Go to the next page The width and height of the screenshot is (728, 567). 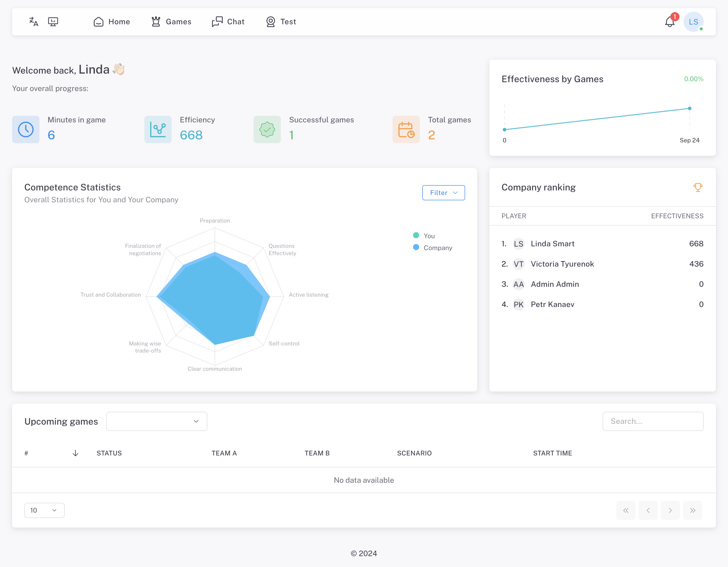click(670, 510)
